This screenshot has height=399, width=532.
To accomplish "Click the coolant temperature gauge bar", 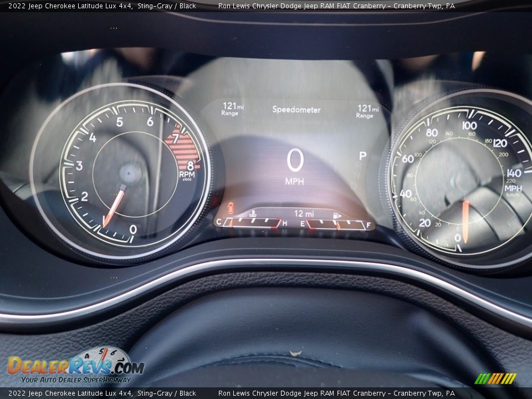I will [253, 223].
